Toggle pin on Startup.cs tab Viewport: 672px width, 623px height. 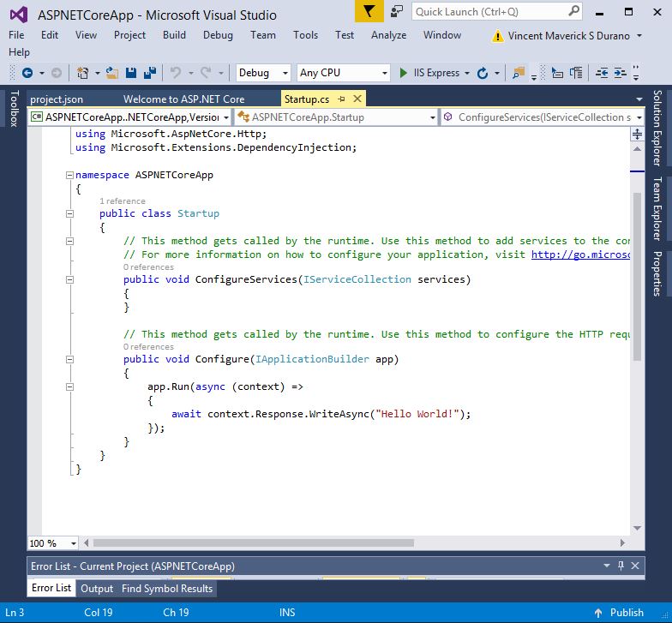341,99
